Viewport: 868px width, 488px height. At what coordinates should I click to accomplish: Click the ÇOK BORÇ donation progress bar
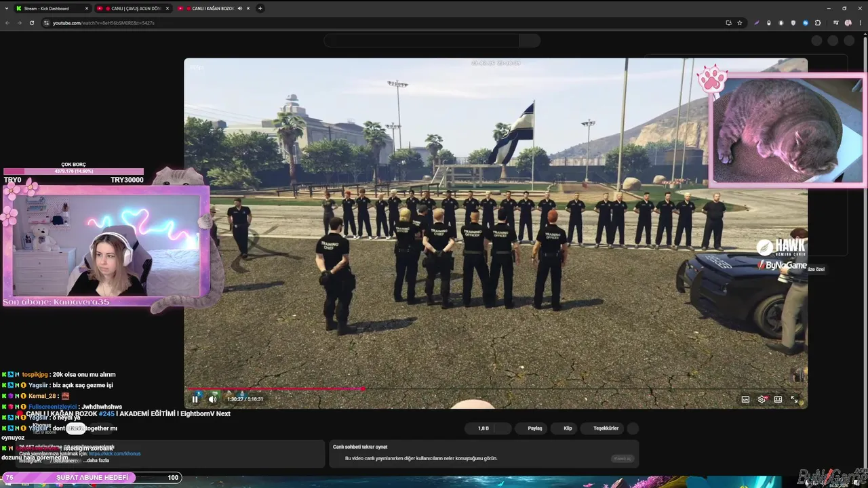click(73, 171)
